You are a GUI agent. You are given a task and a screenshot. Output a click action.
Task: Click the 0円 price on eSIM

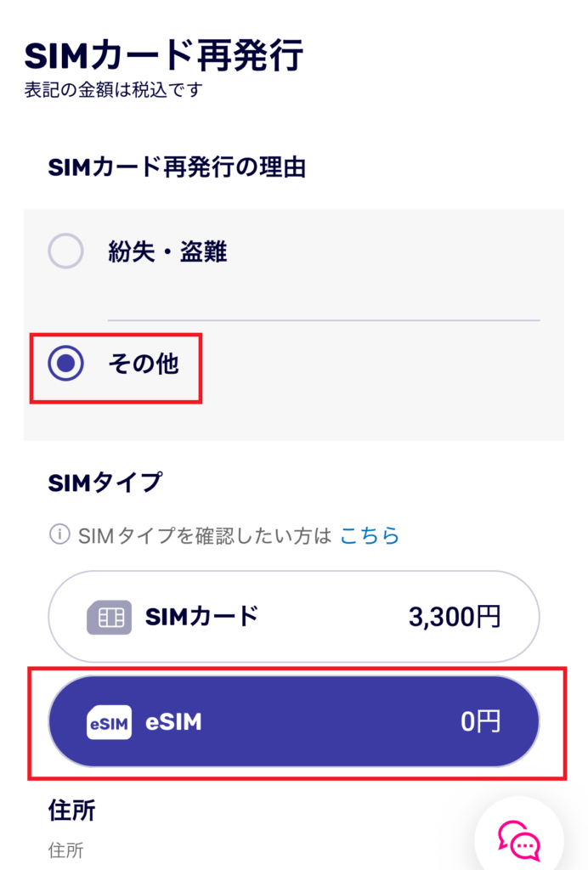[481, 723]
